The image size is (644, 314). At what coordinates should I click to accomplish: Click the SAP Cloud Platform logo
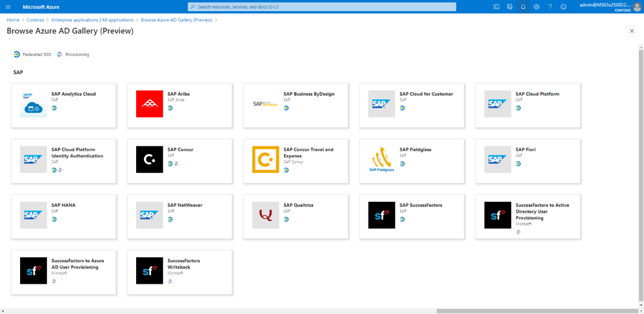coord(498,104)
